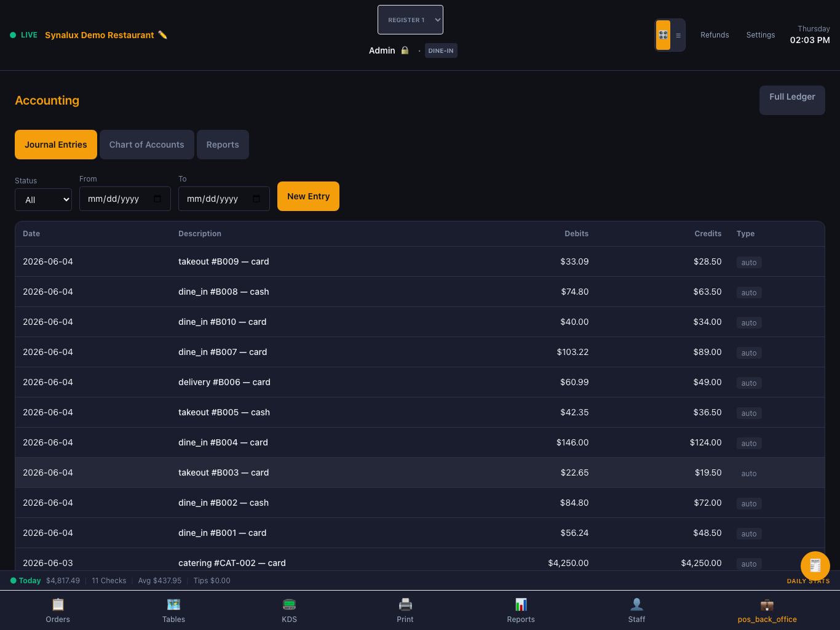
Task: Click the Date column header
Action: [31, 234]
